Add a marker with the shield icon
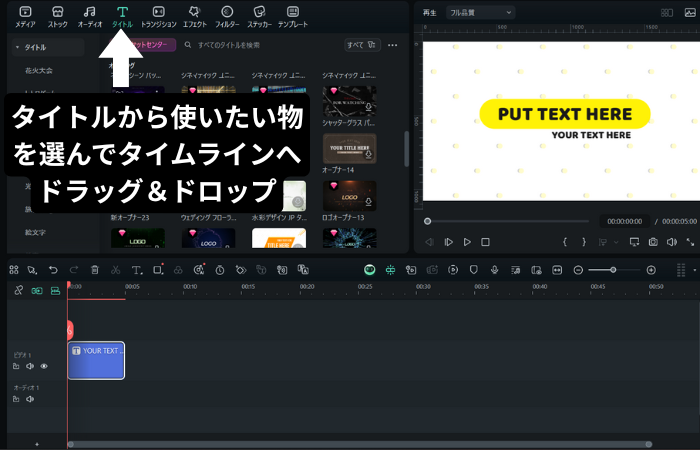Screen dimensions: 700x450 pos(474,270)
